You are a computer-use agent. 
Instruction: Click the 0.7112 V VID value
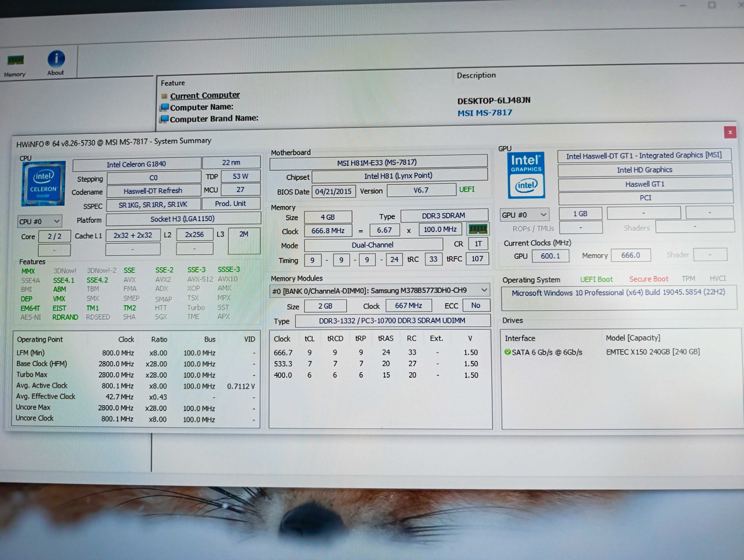click(241, 386)
